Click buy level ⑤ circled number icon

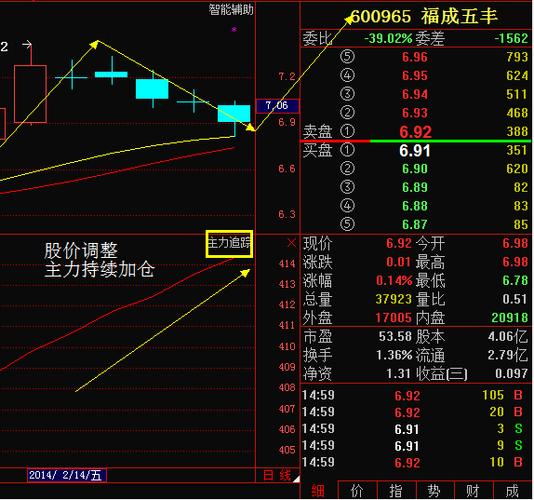tap(347, 224)
